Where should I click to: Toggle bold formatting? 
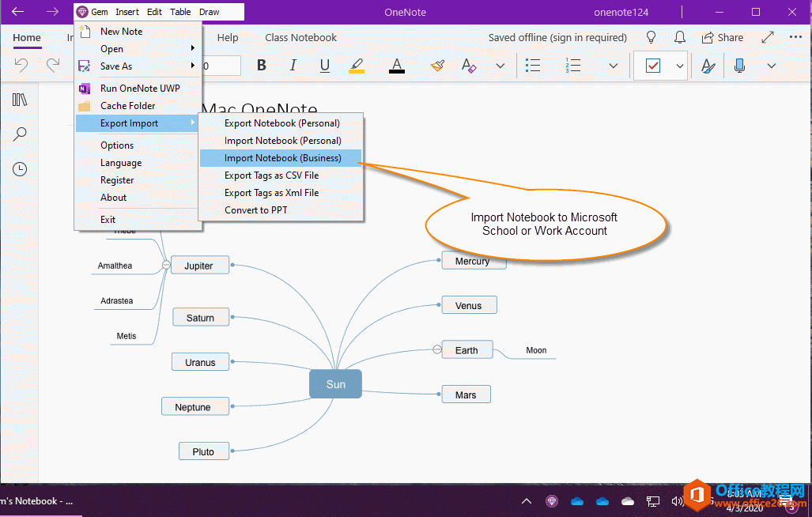click(x=261, y=66)
